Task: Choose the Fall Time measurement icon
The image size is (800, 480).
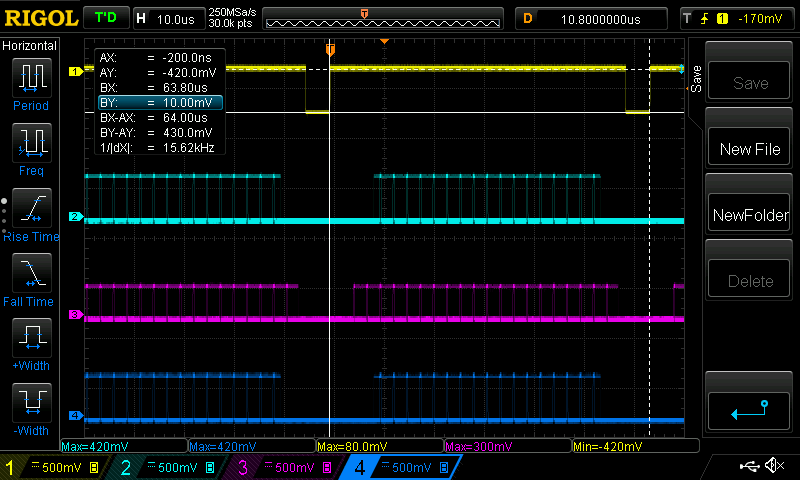Action: [31, 272]
